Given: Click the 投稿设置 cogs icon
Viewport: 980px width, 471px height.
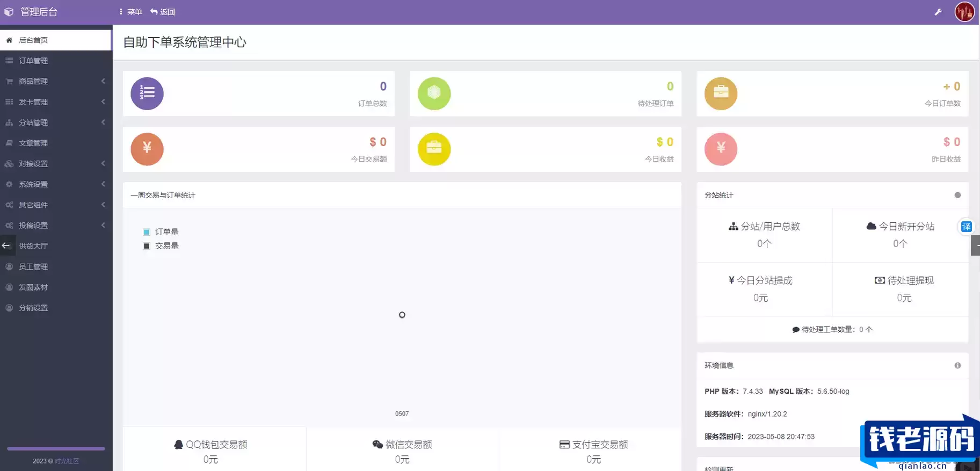Looking at the screenshot, I should [x=9, y=225].
